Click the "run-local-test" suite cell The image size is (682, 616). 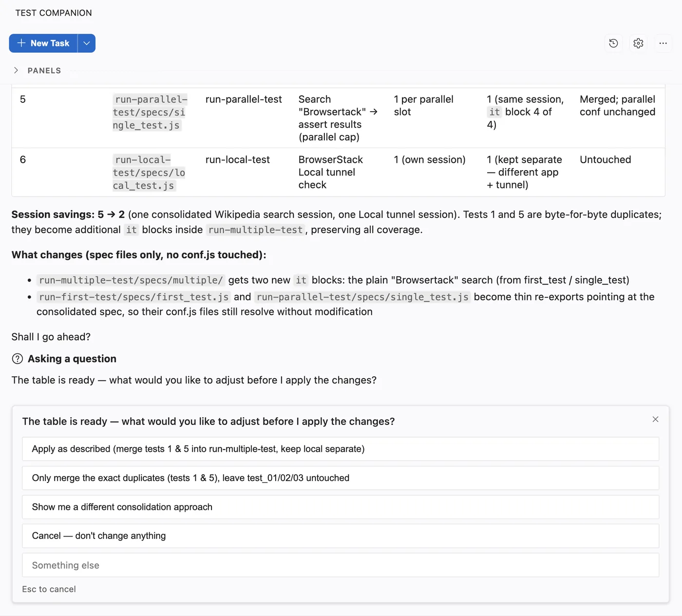tap(238, 160)
